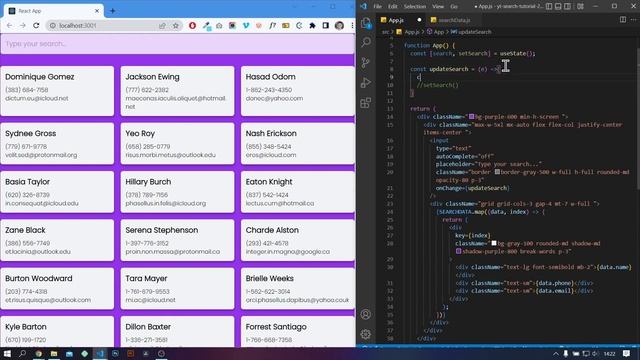Image resolution: width=640 pixels, height=360 pixels.
Task: Open the Accounts menu in activity bar
Action: (366, 314)
